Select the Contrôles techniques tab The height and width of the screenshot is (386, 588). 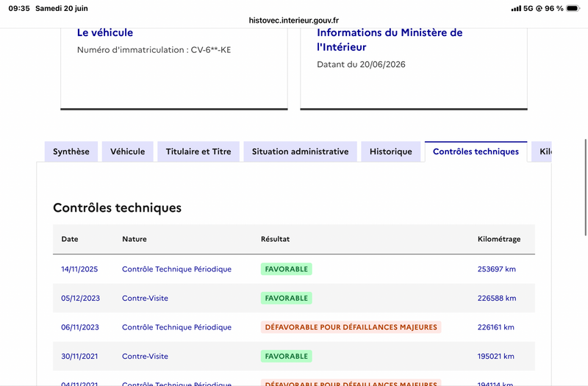click(476, 151)
